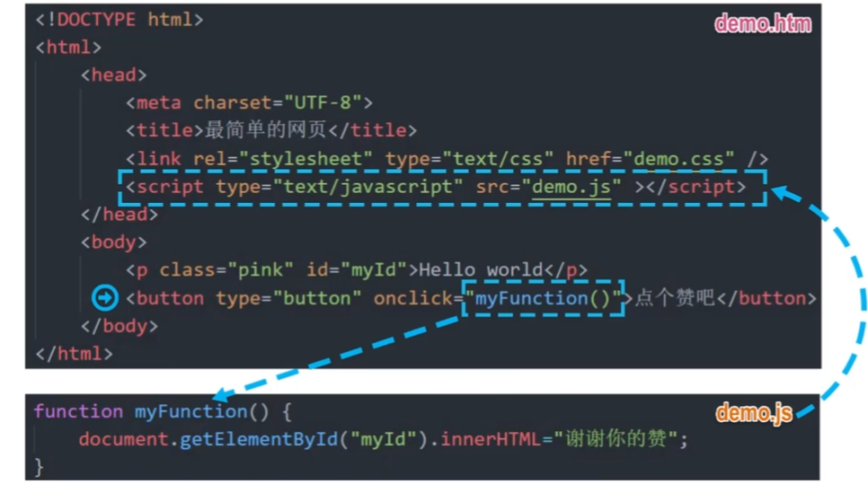Click the blue circled arrow icon
Screen dimensions: 868x493
(104, 298)
